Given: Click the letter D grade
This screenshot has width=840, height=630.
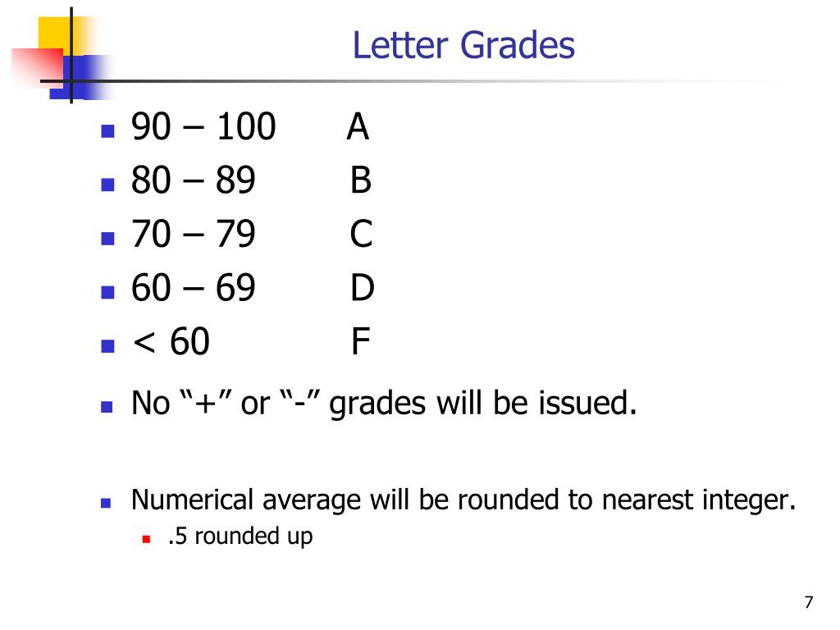Looking at the screenshot, I should click(362, 288).
